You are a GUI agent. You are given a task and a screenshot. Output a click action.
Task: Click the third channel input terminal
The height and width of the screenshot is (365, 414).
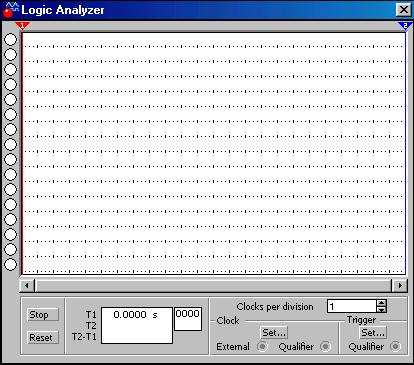(x=10, y=69)
